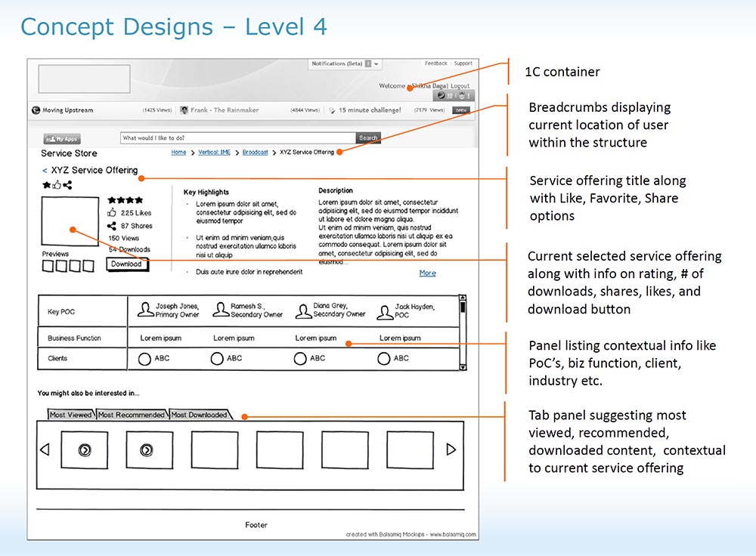Open the last carousel thumbnail
This screenshot has height=556, width=756.
click(410, 450)
